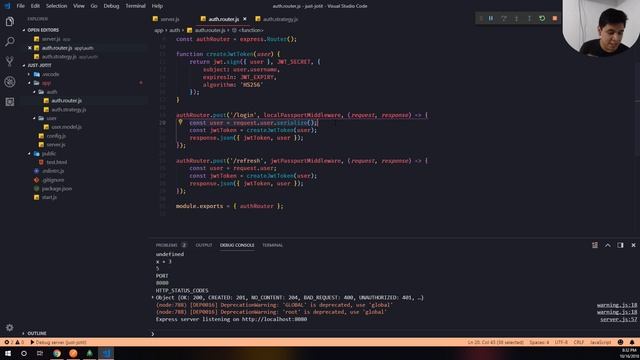640x360 pixels.
Task: Open test.html in the public folder
Action: point(56,162)
